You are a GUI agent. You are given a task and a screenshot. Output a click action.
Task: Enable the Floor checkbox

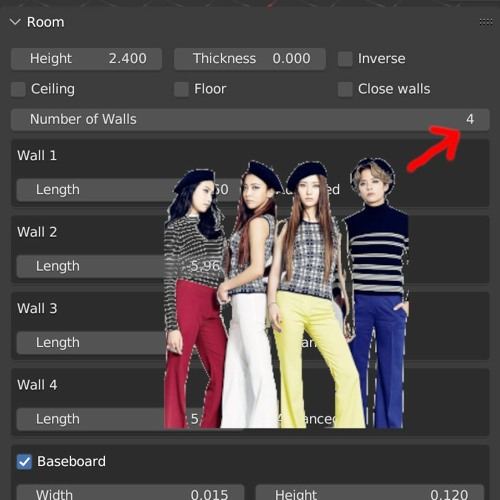[x=181, y=89]
